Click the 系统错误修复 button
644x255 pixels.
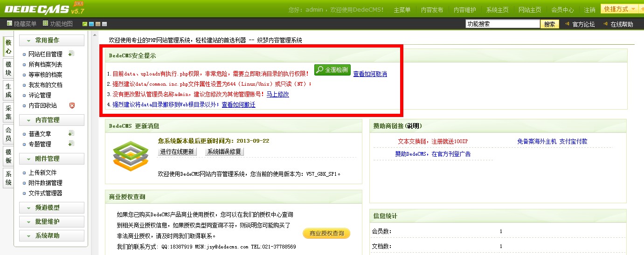224,152
